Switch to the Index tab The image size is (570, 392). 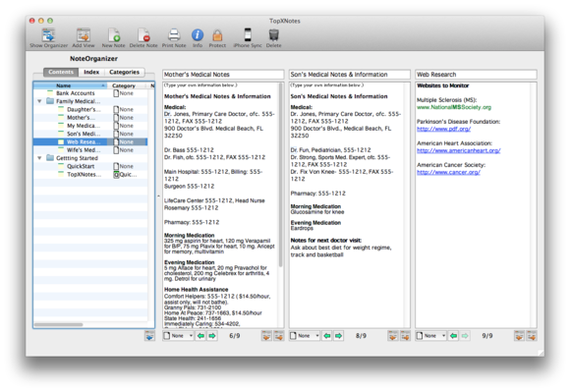point(91,72)
